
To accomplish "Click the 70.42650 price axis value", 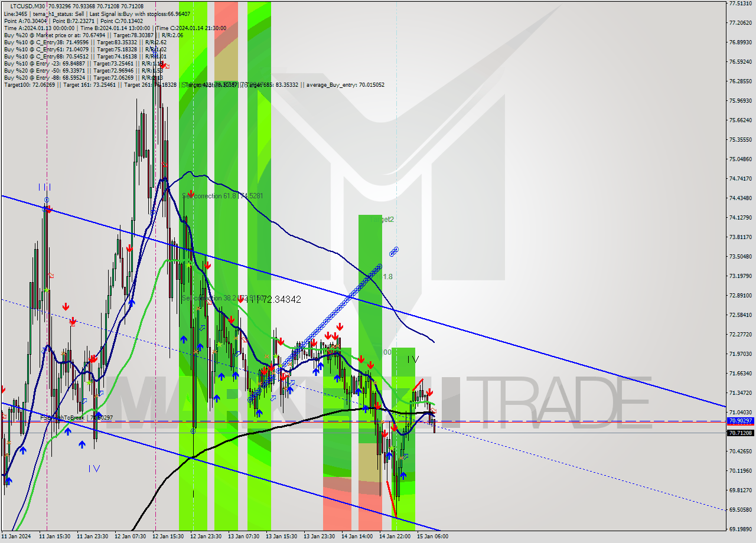I will 741,452.
